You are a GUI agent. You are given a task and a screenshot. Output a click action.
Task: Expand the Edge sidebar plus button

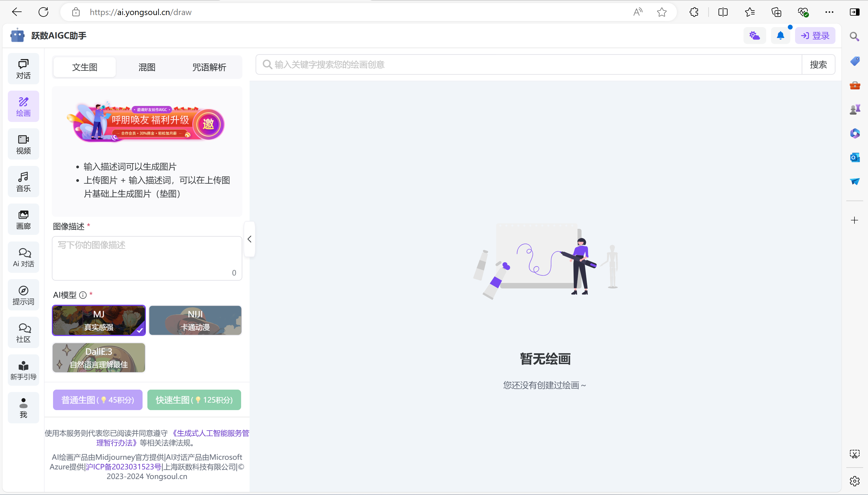[854, 220]
